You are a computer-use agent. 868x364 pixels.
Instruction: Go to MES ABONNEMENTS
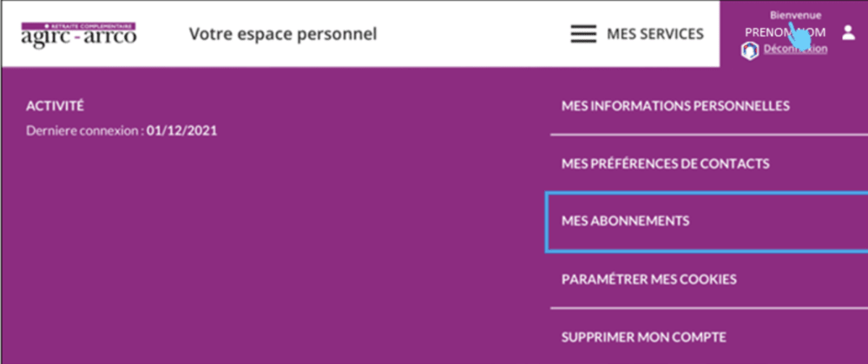click(626, 222)
